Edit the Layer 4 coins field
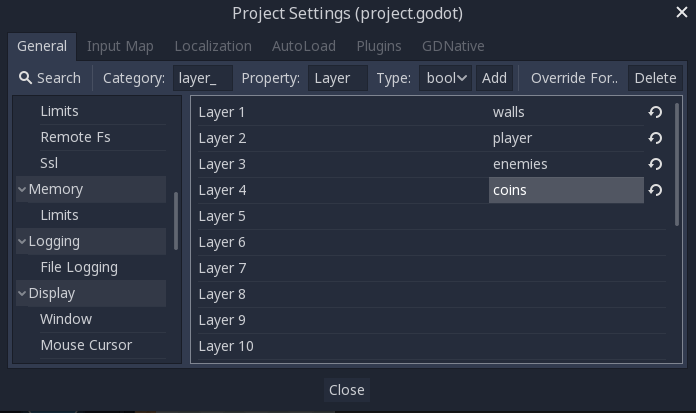The image size is (696, 413). coord(565,190)
